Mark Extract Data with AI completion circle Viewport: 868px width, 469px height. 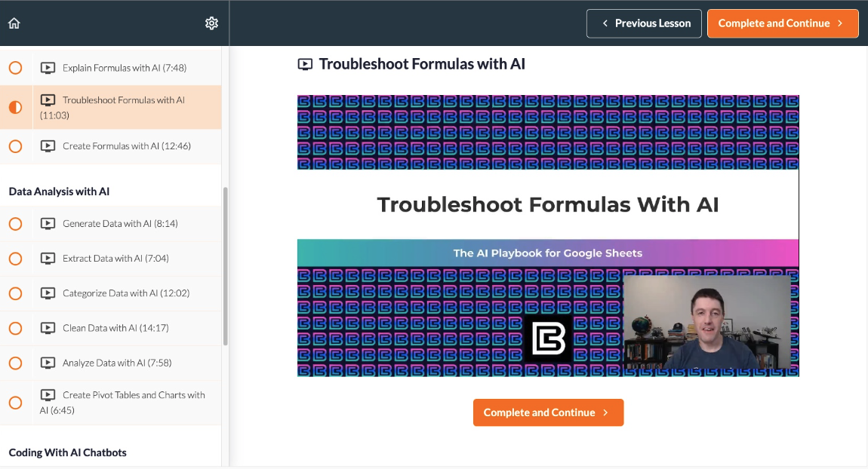[x=16, y=259]
